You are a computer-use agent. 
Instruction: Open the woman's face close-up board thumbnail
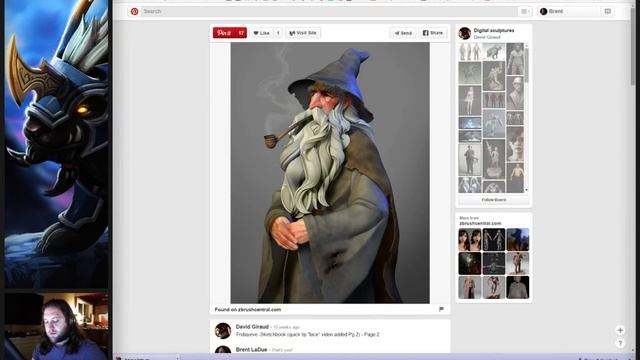click(x=515, y=144)
